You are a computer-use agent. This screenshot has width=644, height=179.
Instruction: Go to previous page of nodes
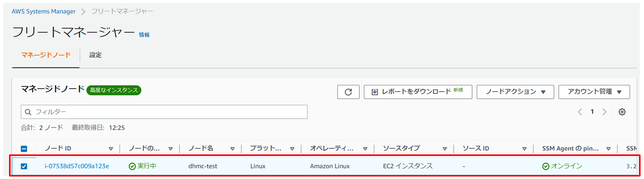pos(580,112)
